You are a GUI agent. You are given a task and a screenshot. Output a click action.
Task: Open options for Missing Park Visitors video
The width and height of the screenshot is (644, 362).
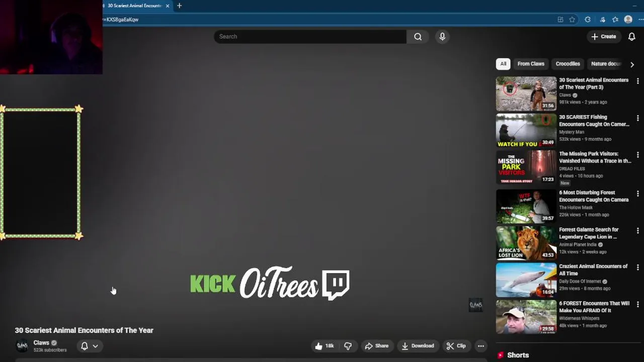pos(637,155)
